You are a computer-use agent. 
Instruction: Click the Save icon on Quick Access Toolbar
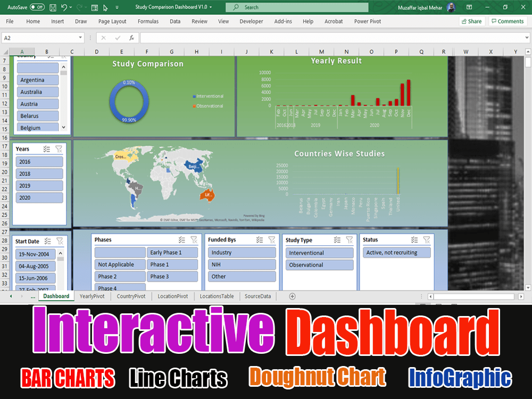point(53,8)
